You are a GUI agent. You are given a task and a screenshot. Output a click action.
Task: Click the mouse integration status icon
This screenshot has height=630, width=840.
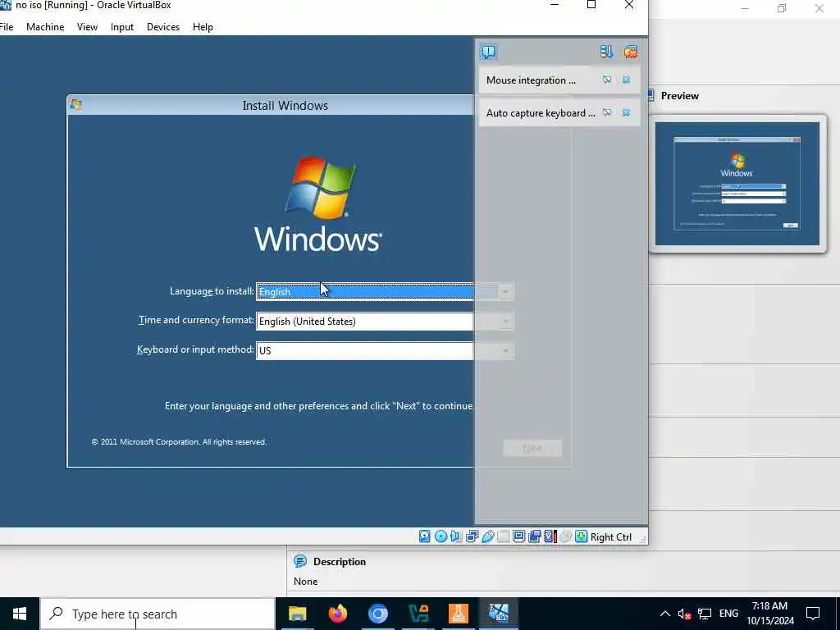pyautogui.click(x=566, y=536)
